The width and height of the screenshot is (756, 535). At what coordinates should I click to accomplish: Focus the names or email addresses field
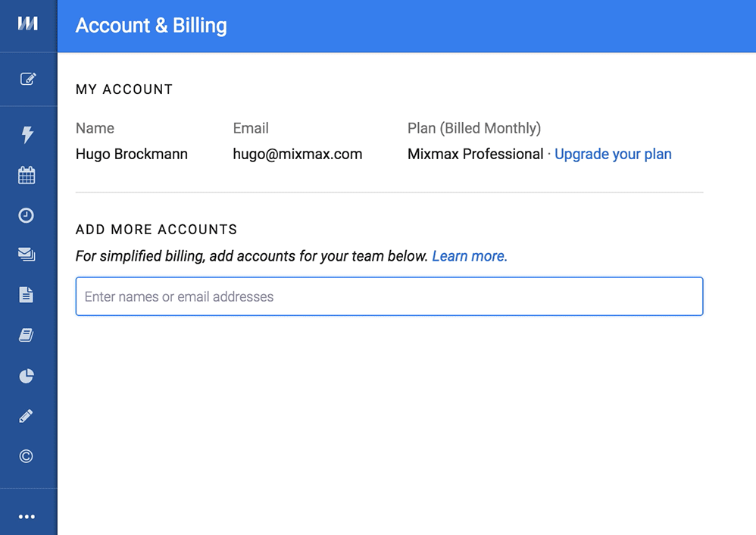pyautogui.click(x=389, y=296)
